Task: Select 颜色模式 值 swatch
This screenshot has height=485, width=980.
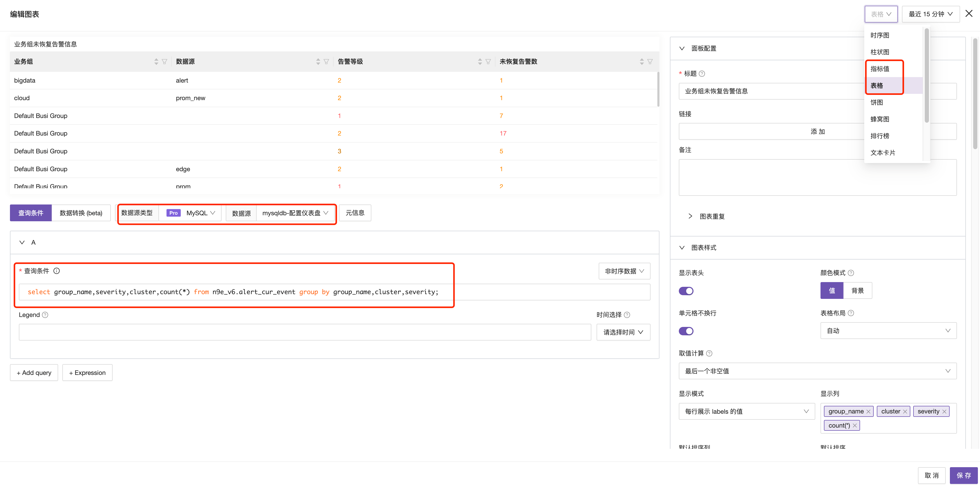Action: [832, 290]
